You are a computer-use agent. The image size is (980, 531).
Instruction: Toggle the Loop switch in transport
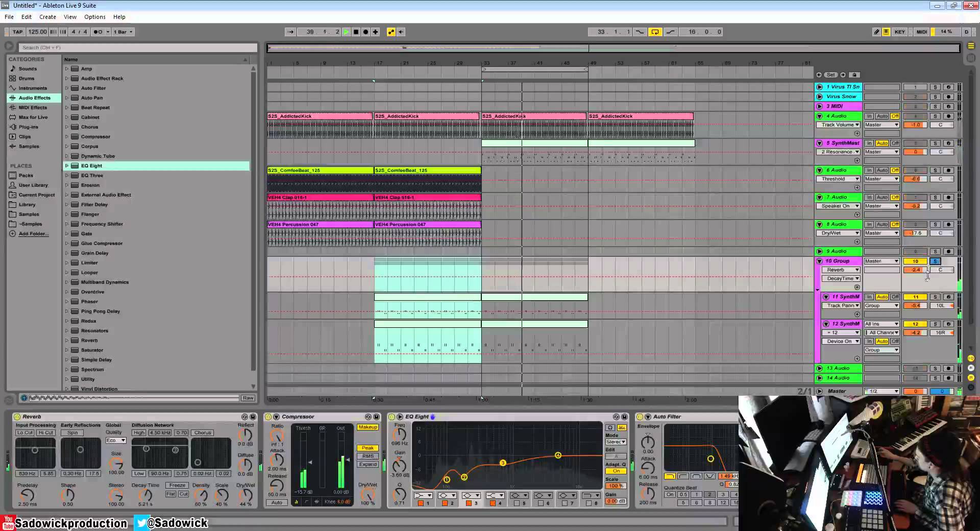pyautogui.click(x=655, y=32)
